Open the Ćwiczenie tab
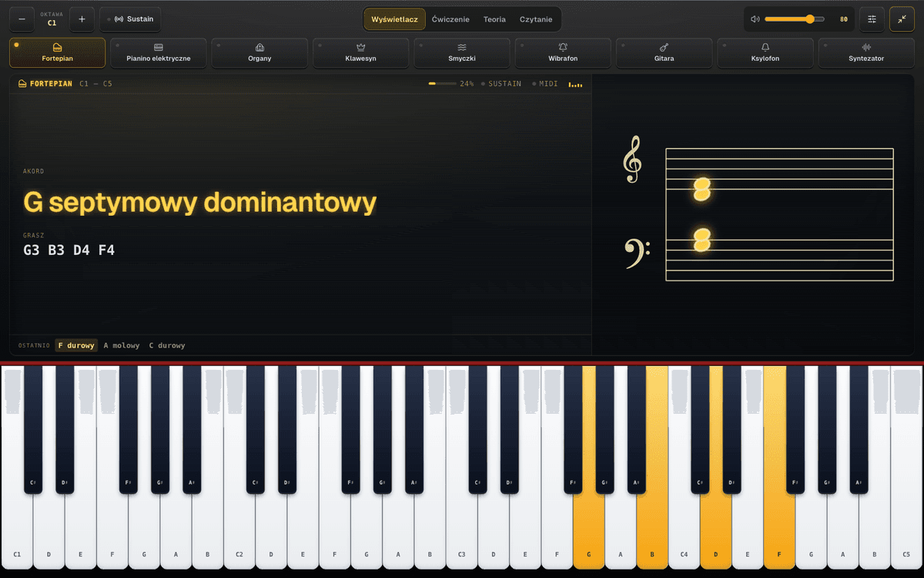The image size is (924, 578). [x=450, y=19]
